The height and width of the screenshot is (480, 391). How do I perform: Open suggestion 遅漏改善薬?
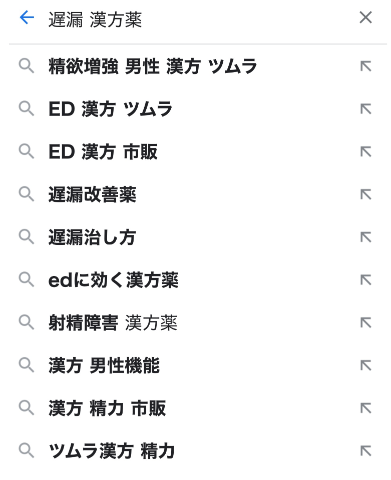(195, 194)
